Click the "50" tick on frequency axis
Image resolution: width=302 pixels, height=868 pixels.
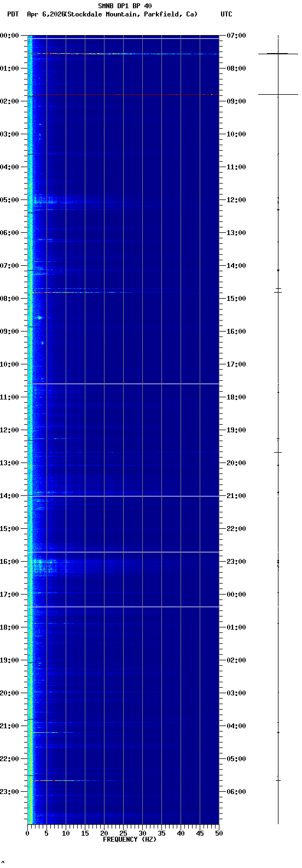(219, 833)
